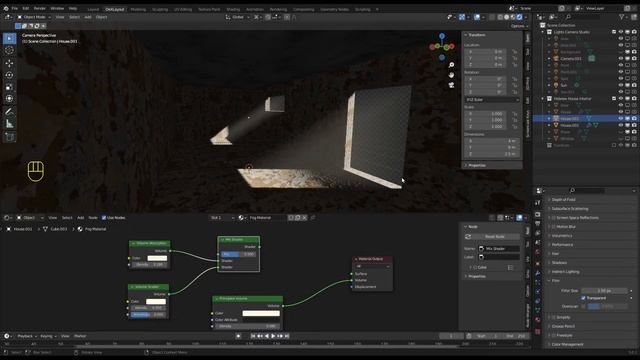The height and width of the screenshot is (360, 640).
Task: Open the World properties tab
Action: click(x=538, y=252)
